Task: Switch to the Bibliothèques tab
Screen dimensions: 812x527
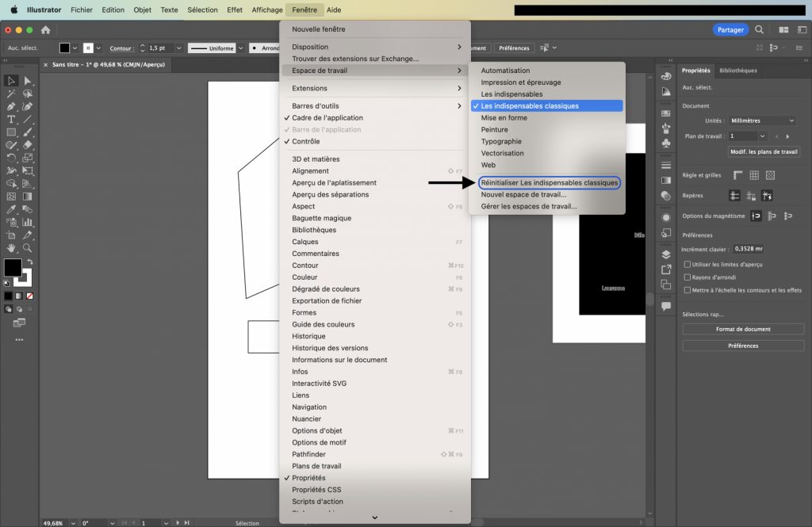Action: (737, 71)
